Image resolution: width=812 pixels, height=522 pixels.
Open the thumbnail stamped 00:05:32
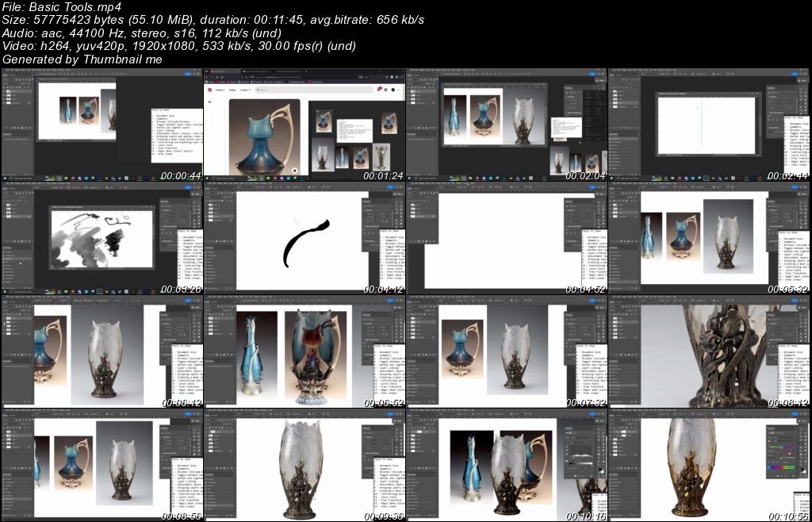(x=710, y=238)
